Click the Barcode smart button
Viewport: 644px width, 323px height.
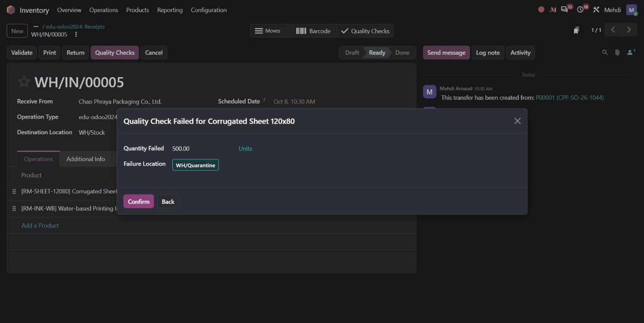pyautogui.click(x=315, y=31)
